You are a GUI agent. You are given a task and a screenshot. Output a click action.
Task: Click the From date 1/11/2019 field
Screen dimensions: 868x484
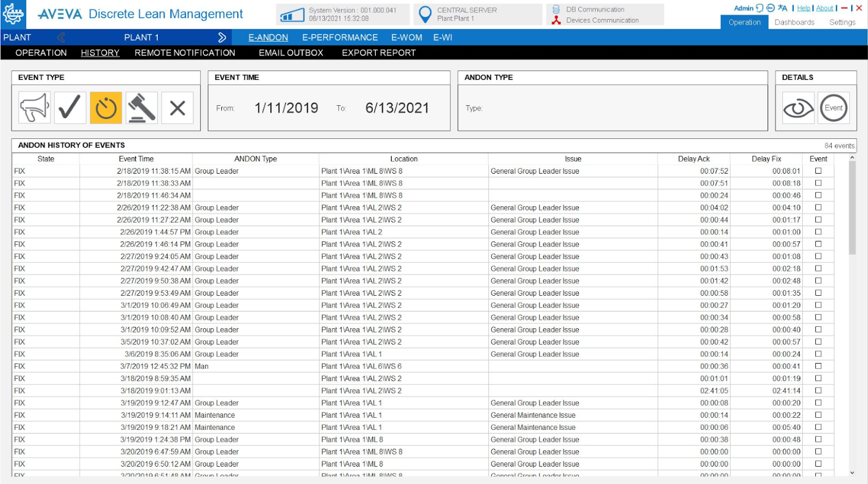[286, 108]
